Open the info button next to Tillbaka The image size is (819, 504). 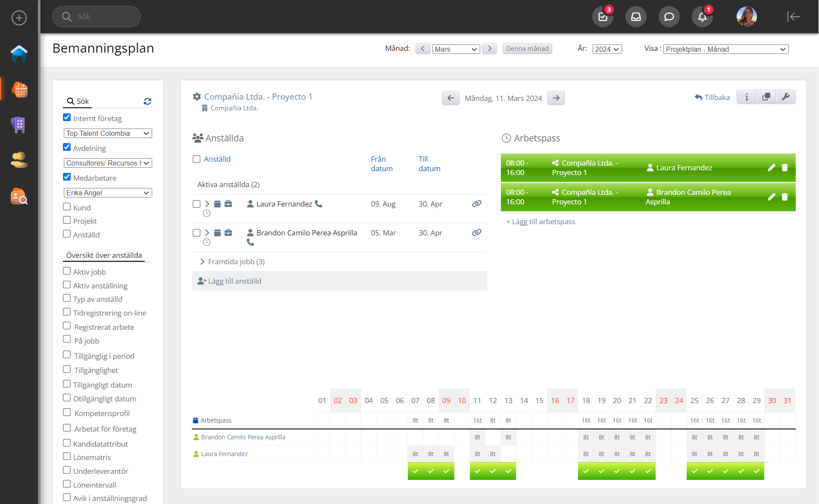[747, 97]
